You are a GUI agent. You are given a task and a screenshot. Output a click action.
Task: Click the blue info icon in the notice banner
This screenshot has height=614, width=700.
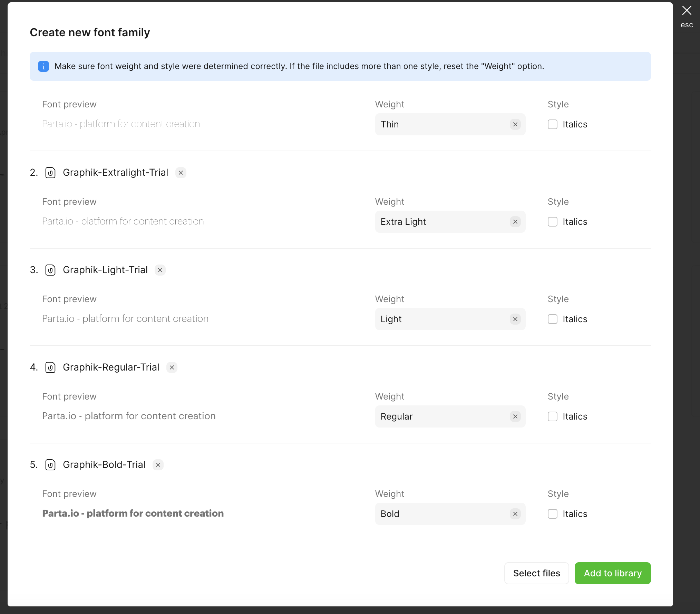point(43,66)
